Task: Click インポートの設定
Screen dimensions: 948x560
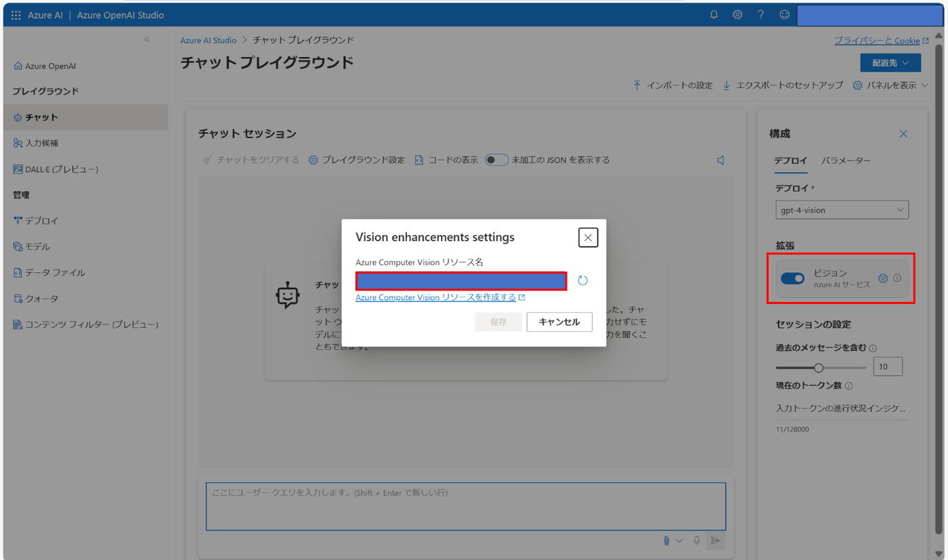Action: 672,85
